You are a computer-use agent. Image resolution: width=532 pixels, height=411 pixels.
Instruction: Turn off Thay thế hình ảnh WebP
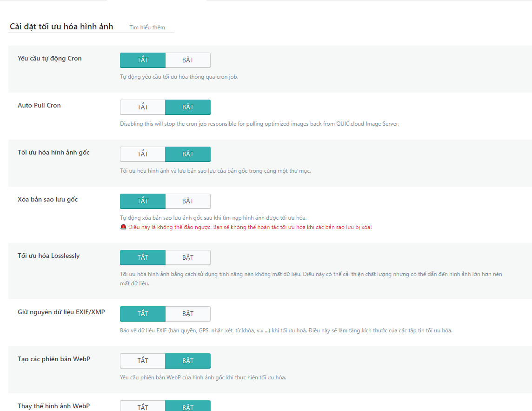[143, 406]
